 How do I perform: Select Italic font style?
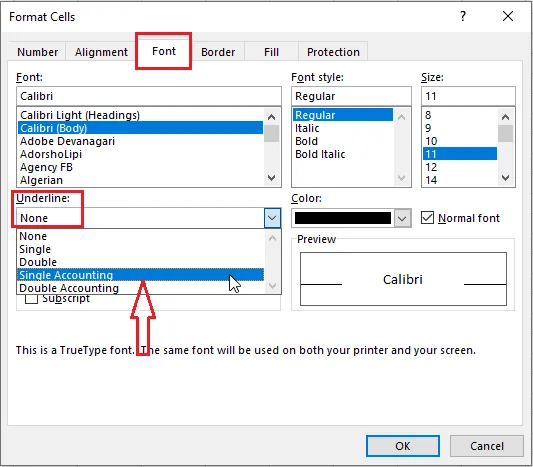343,128
